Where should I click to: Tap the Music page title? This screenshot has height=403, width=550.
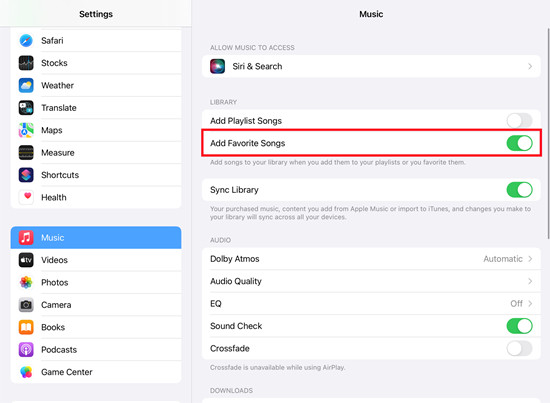(x=371, y=14)
